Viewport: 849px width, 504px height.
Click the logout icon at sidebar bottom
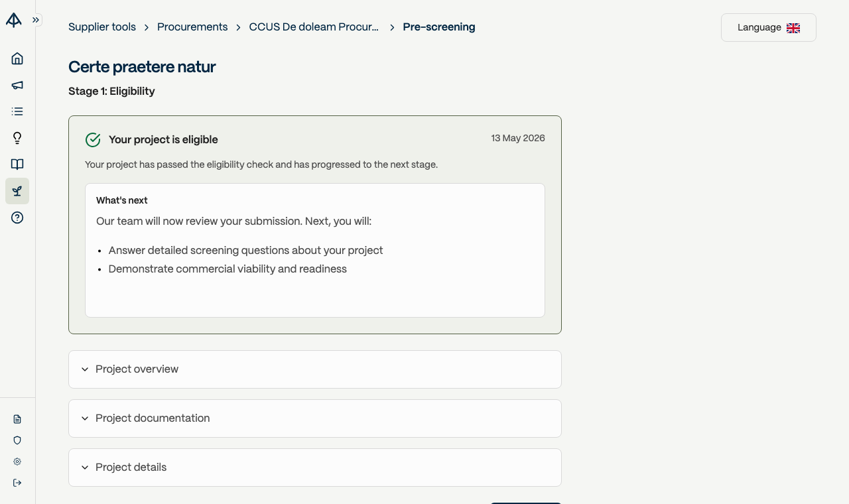[x=17, y=483]
